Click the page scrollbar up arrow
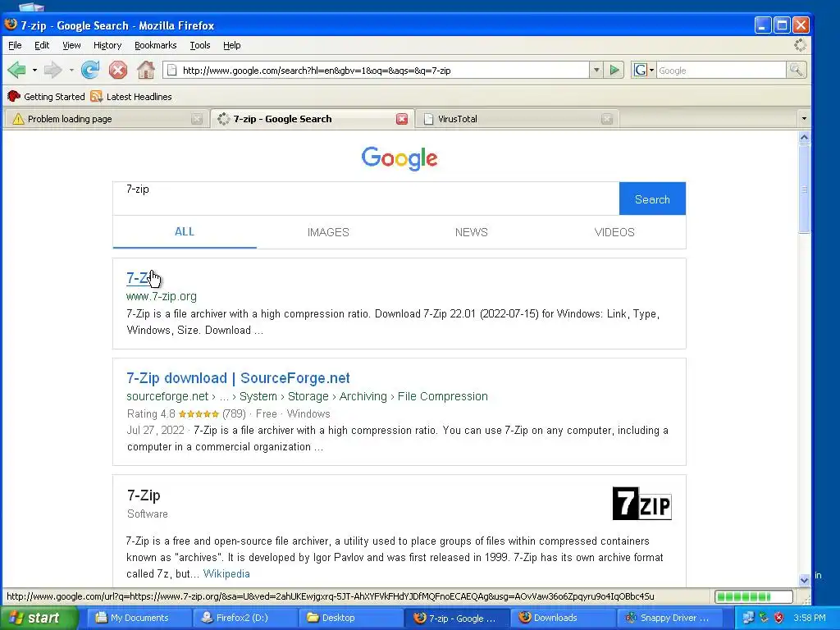Viewport: 840px width, 630px height. tap(804, 138)
